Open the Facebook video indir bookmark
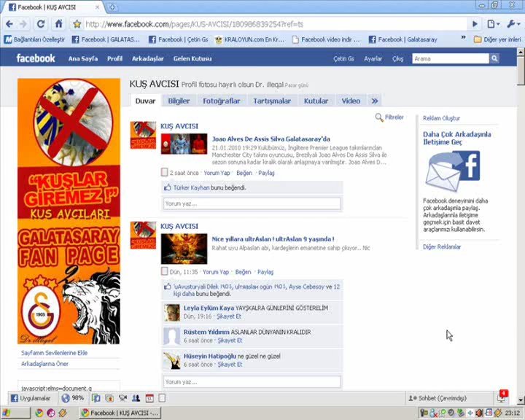525x420 pixels. [326, 39]
